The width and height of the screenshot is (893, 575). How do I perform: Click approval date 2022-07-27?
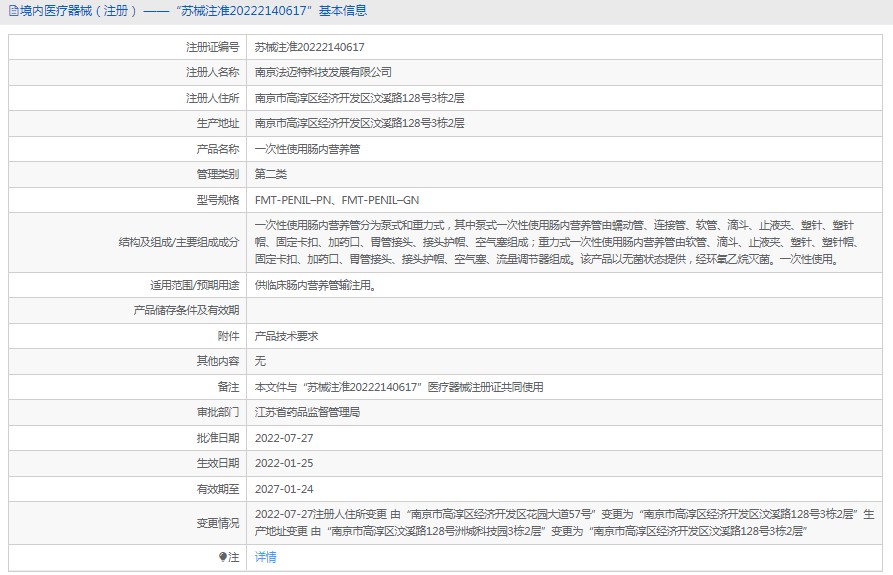click(284, 438)
